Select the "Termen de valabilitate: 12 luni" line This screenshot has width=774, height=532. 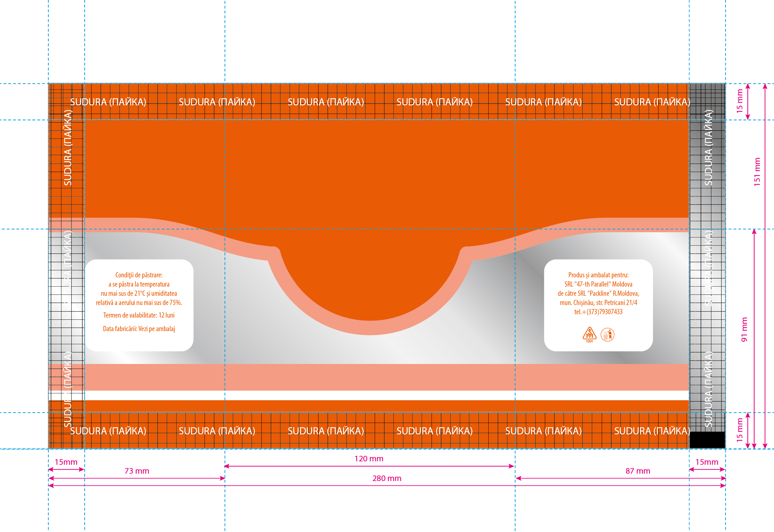(x=139, y=315)
